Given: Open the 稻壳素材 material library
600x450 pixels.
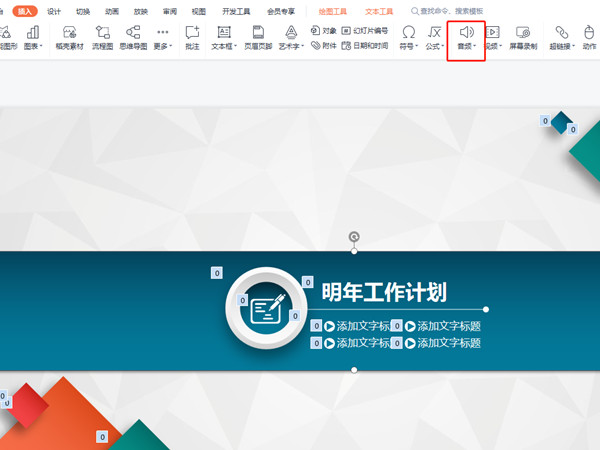Looking at the screenshot, I should (69, 37).
